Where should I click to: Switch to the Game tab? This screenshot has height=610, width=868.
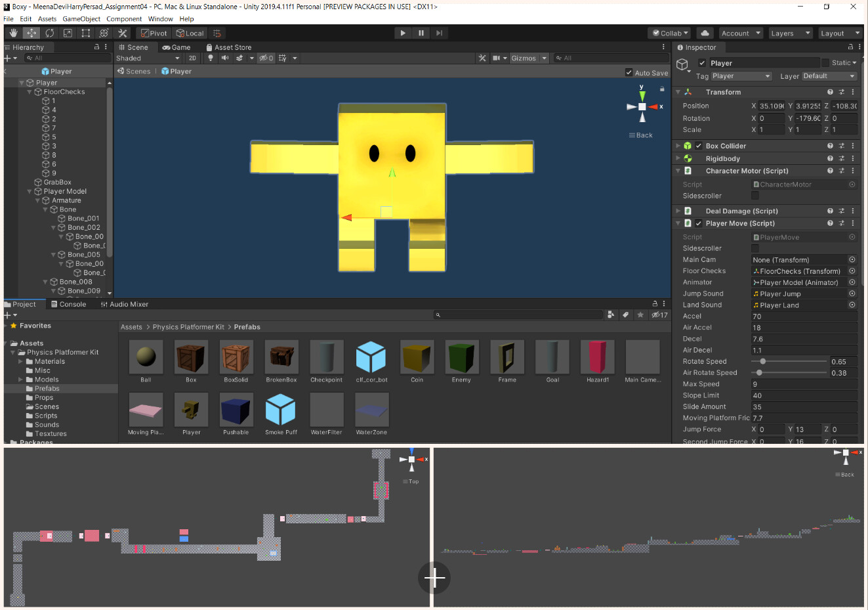tap(180, 47)
